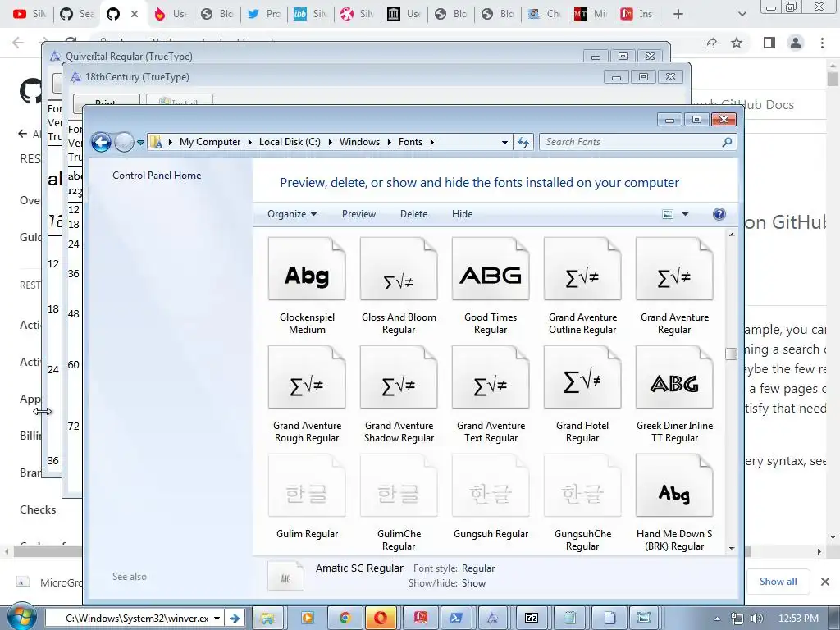Click Hide in the Fonts toolbar

pyautogui.click(x=462, y=214)
